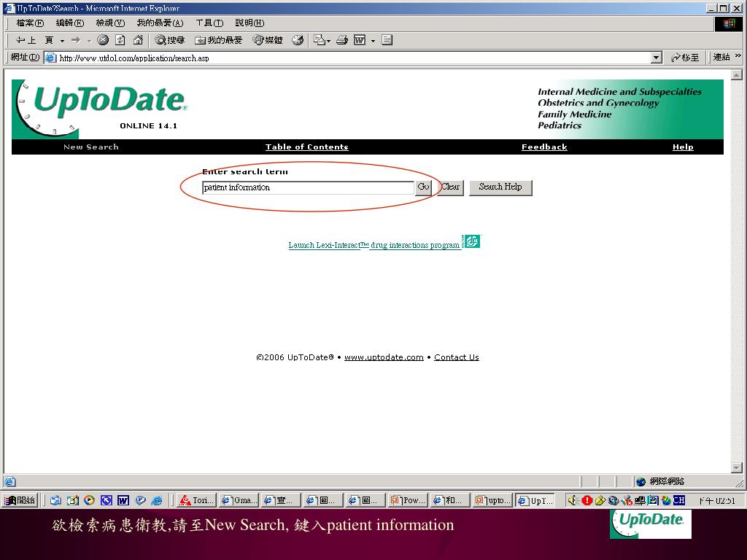Open the address bar URL dropdown
The width and height of the screenshot is (747, 560).
[x=657, y=58]
